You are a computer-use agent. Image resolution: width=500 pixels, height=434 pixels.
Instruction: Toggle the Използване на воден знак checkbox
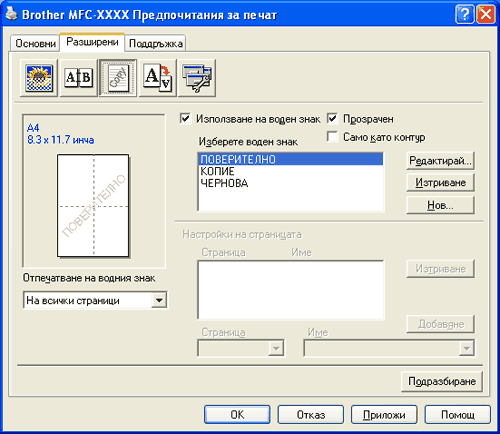pos(185,119)
